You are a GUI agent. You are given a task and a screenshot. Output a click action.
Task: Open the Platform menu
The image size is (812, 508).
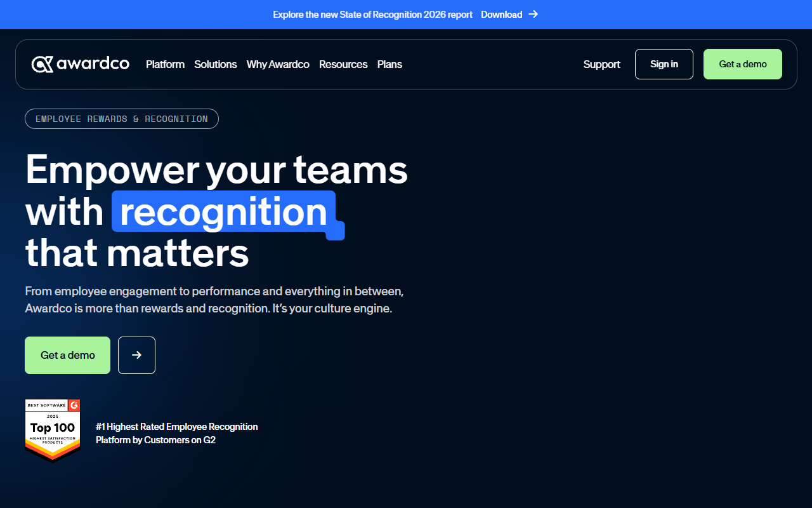165,64
